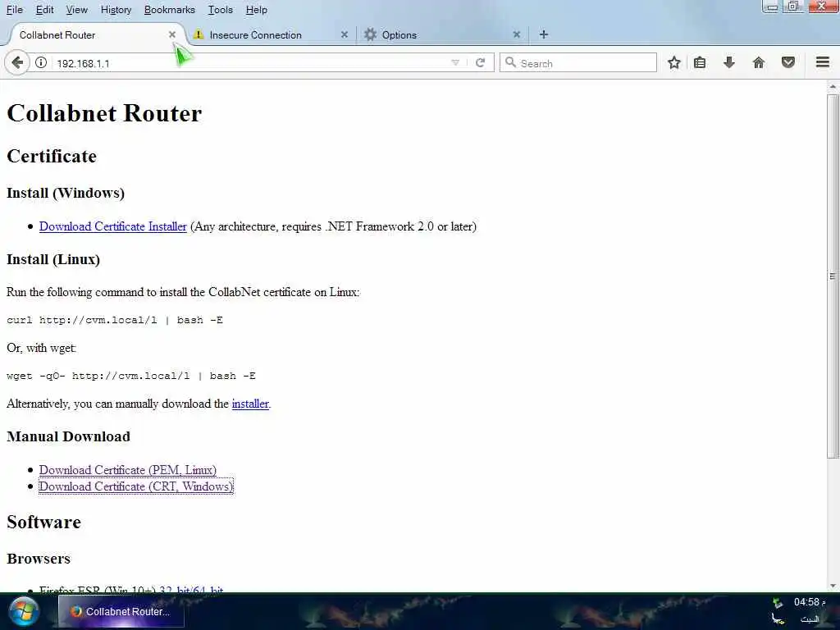Bookmark this page with the star icon

[x=674, y=62]
